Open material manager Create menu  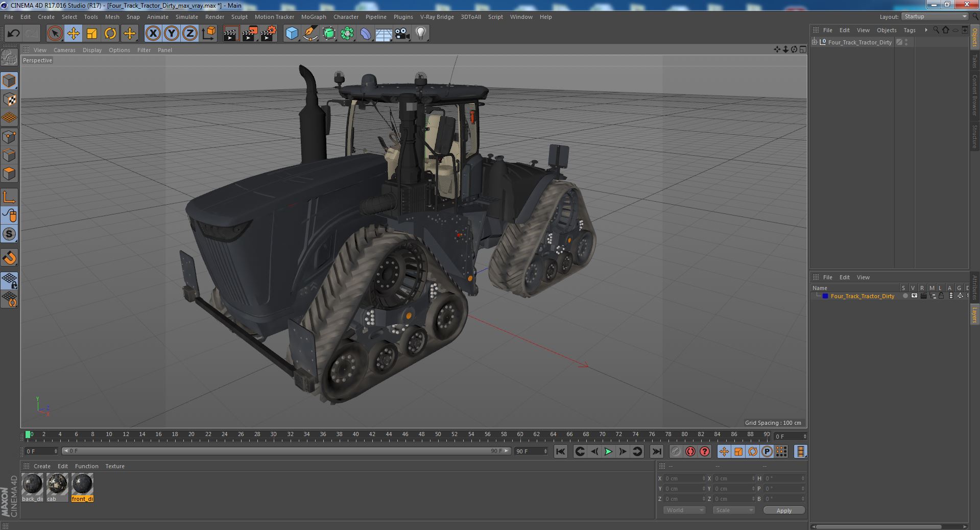42,466
